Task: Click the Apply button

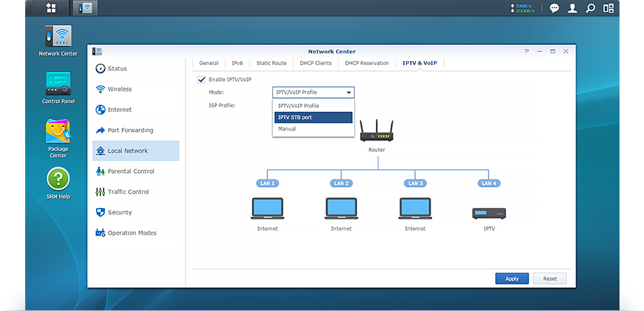Action: (512, 278)
